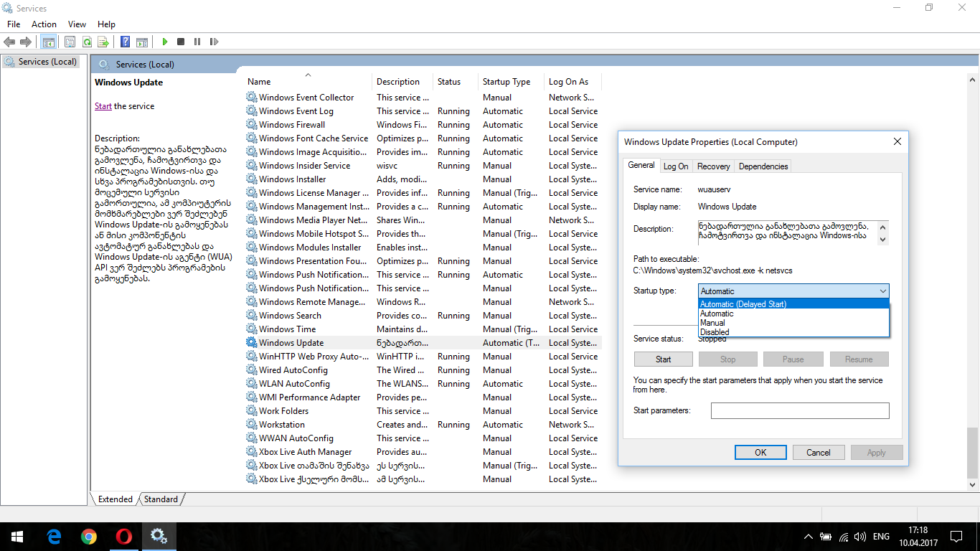Choose Disabled in the startup type list
Image resolution: width=980 pixels, height=551 pixels.
715,332
